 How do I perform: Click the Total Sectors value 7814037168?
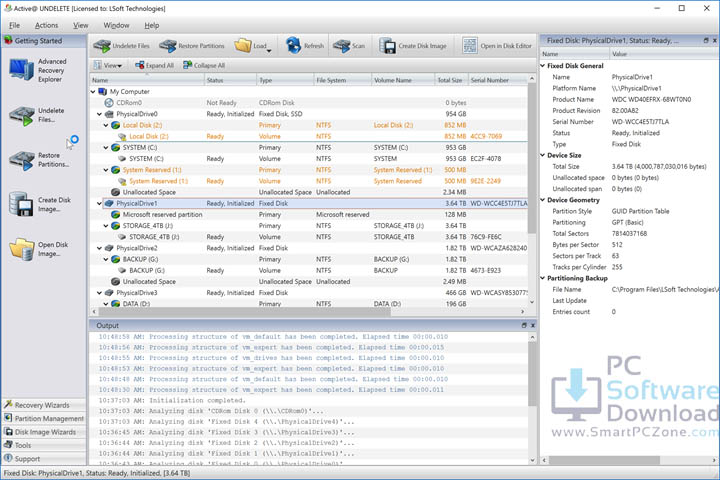(x=629, y=233)
